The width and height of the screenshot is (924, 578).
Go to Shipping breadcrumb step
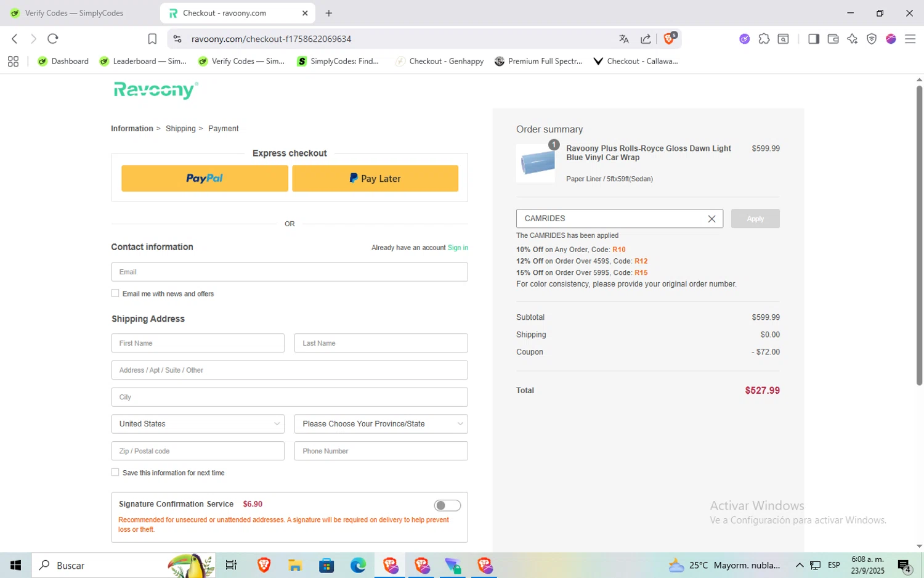pos(180,129)
